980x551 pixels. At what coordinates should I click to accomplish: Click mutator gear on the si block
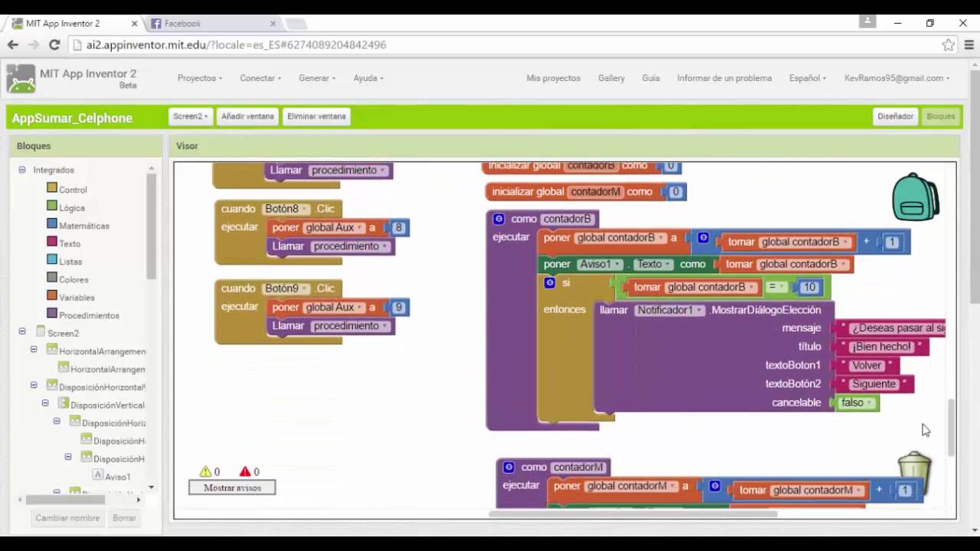pos(550,282)
